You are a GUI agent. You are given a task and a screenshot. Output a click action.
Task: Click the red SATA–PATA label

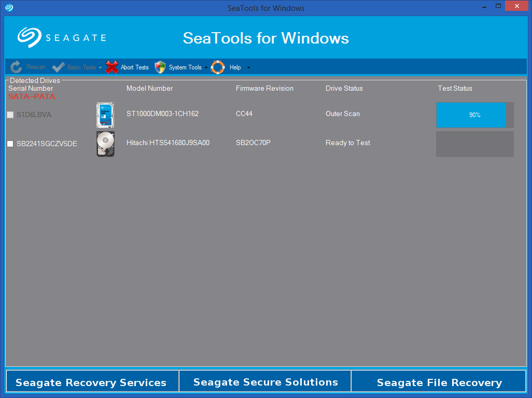click(x=32, y=96)
